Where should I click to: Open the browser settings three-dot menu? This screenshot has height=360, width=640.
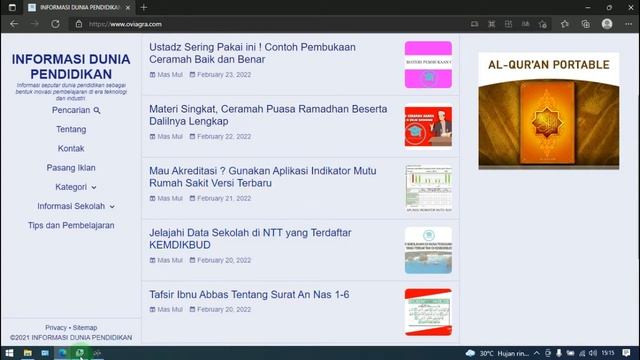click(628, 24)
